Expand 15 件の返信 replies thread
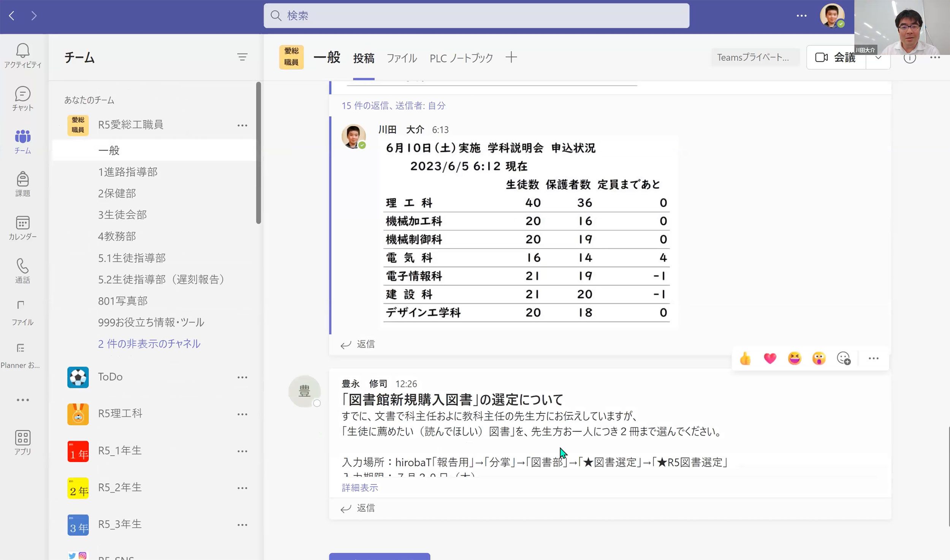This screenshot has height=560, width=950. click(393, 106)
